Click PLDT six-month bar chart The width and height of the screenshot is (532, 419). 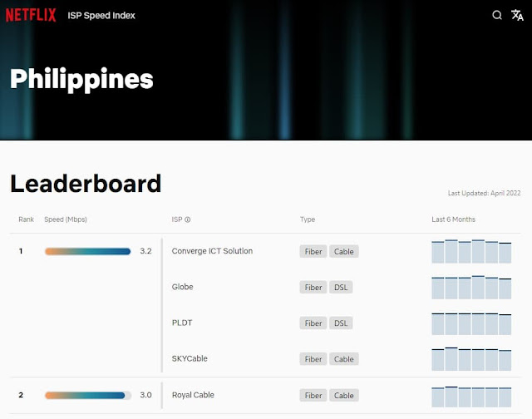471,323
